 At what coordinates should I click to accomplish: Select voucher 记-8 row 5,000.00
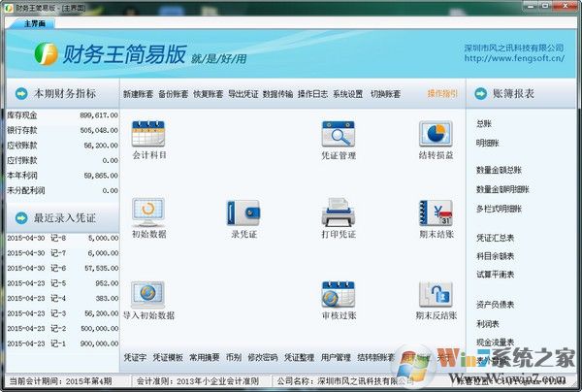click(63, 238)
